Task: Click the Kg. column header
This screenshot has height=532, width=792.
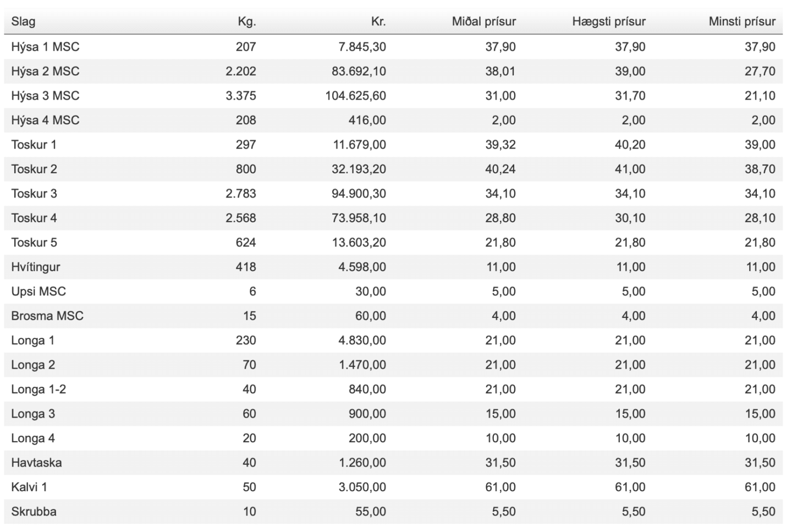Action: (x=247, y=22)
